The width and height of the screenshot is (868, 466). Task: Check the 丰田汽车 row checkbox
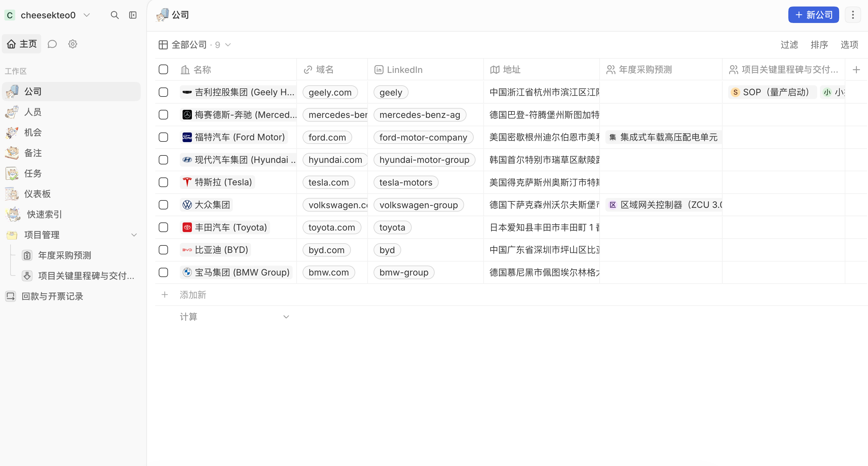tap(163, 227)
